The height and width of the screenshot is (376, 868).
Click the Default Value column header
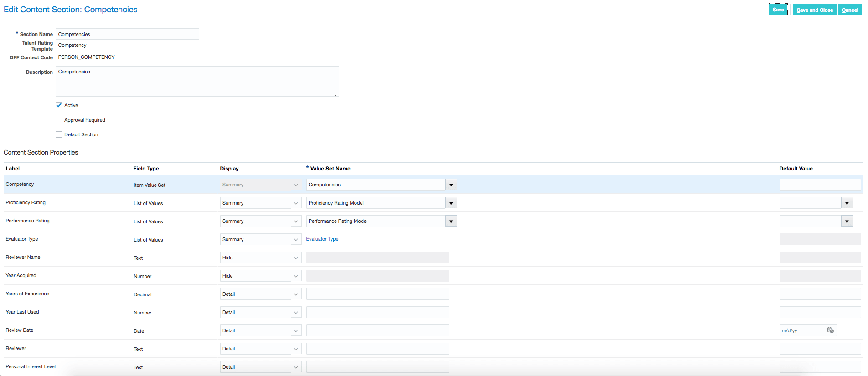tap(796, 169)
